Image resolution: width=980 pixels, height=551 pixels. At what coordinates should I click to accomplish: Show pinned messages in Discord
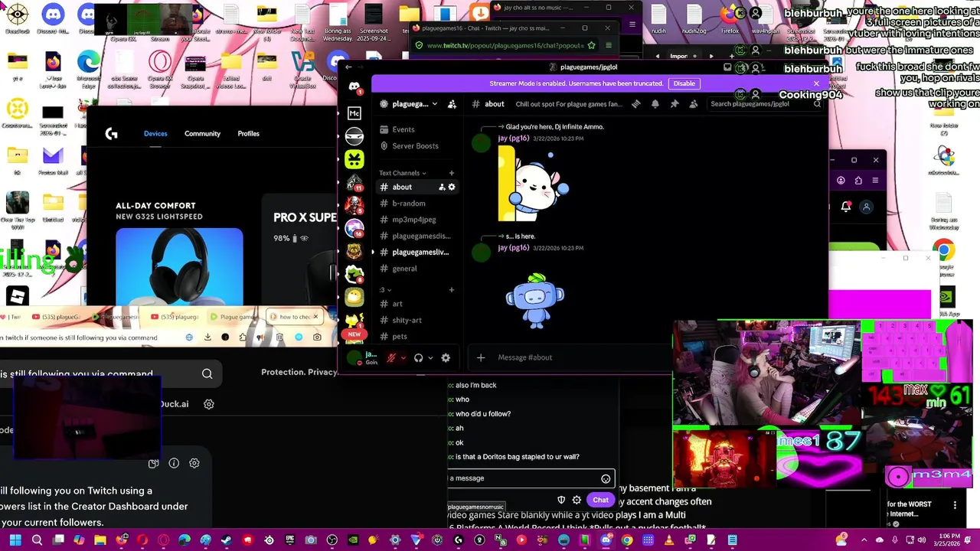coord(675,104)
